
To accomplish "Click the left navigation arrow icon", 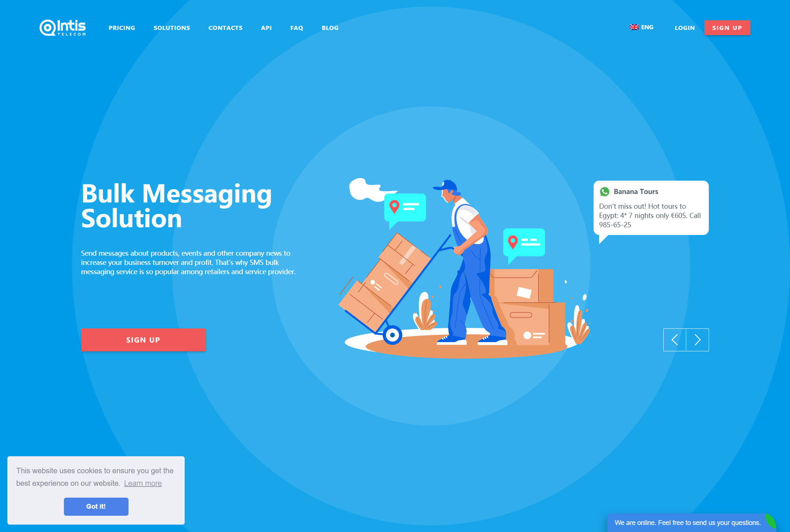I will (674, 340).
